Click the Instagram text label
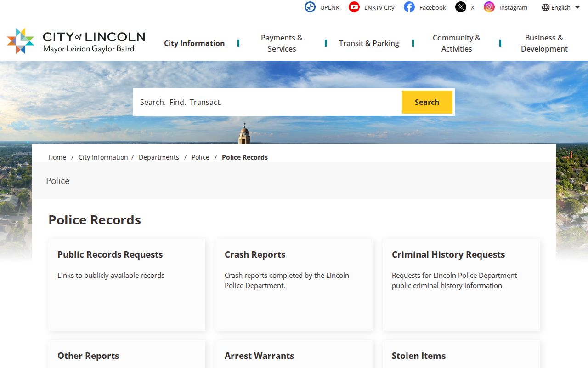Screen dimensions: 588x368 pyautogui.click(x=513, y=7)
